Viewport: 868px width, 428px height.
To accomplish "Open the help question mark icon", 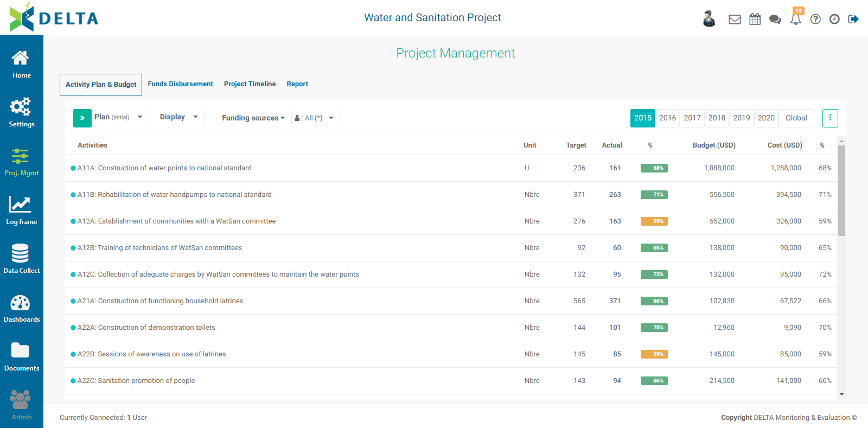I will (815, 20).
